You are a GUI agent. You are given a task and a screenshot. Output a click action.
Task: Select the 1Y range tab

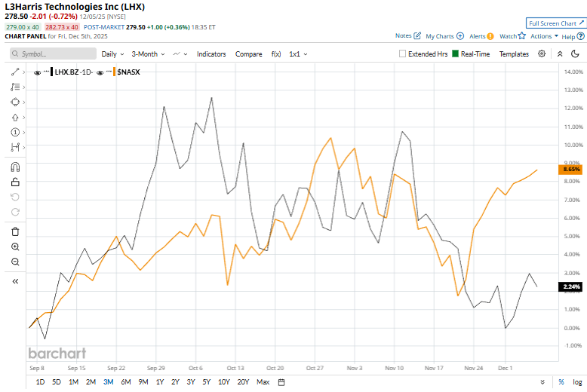tap(160, 382)
